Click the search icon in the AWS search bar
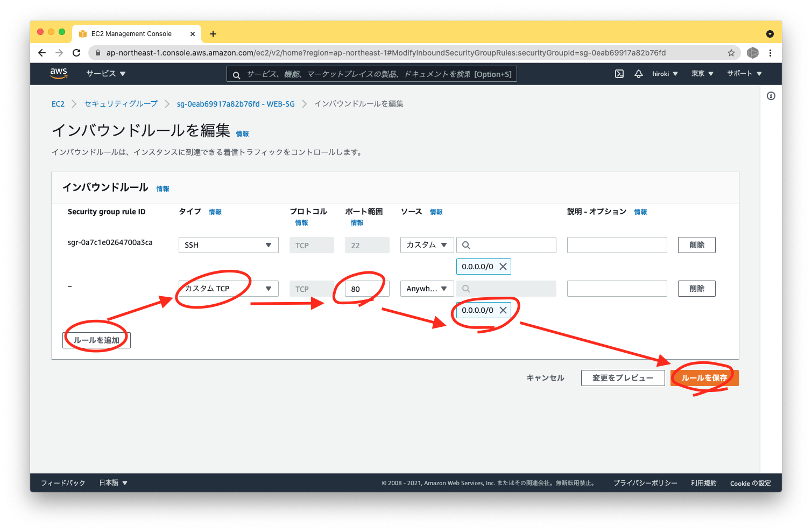Screen dimensions: 812x532 [x=236, y=75]
